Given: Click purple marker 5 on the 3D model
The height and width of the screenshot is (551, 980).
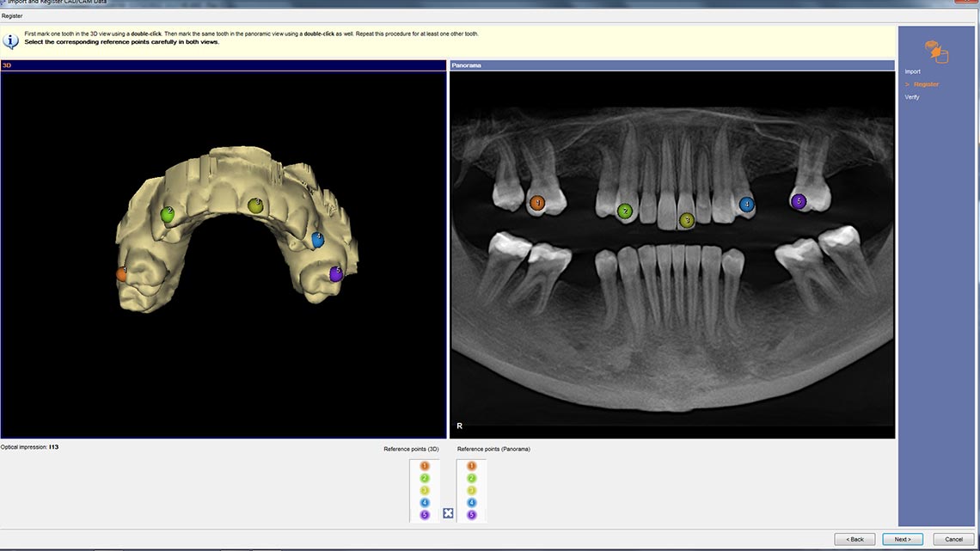Looking at the screenshot, I should coord(336,273).
